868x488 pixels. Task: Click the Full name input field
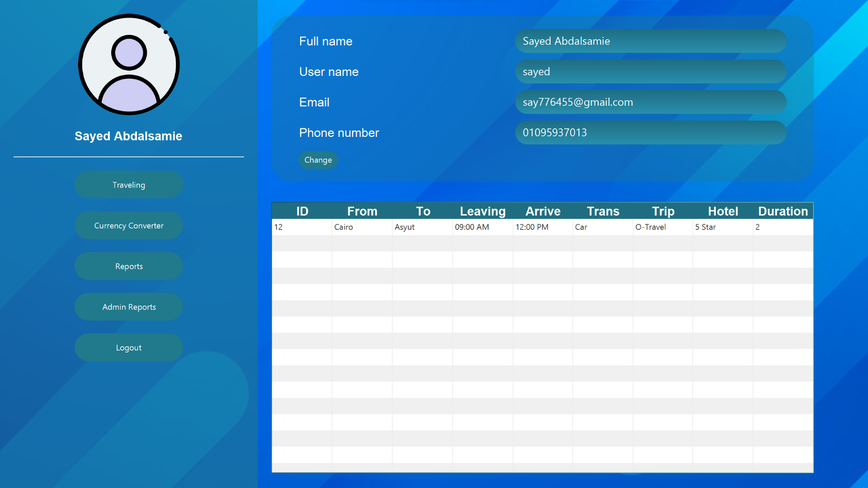coord(650,41)
